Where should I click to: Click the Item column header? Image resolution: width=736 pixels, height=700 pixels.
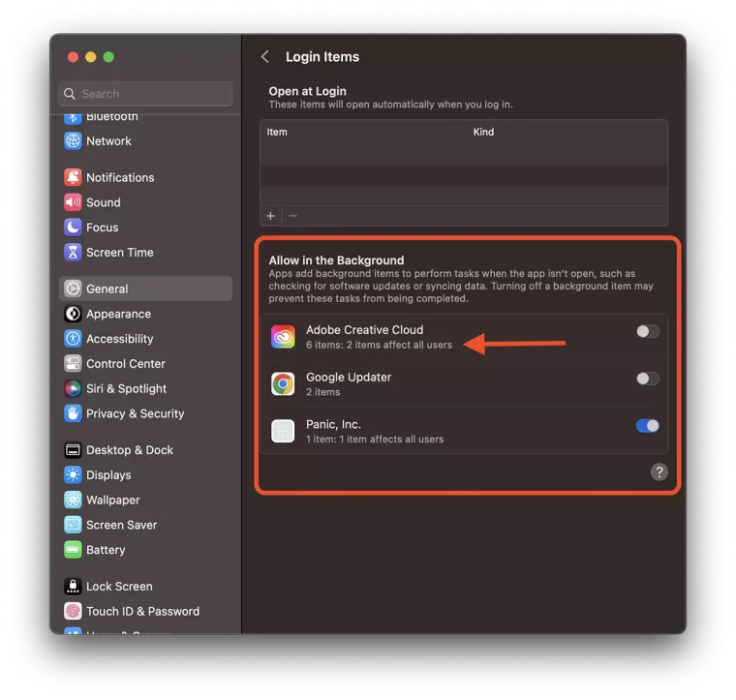click(277, 132)
